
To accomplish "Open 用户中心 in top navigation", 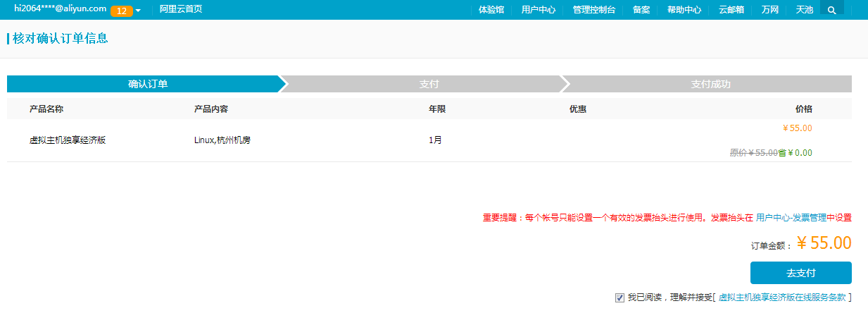I will (538, 10).
